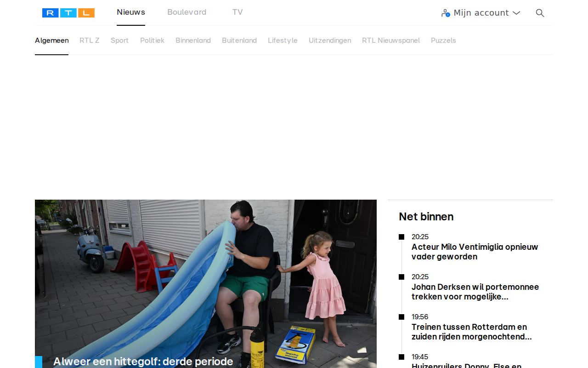Open the Buitenland section
The height and width of the screenshot is (368, 588).
239,40
